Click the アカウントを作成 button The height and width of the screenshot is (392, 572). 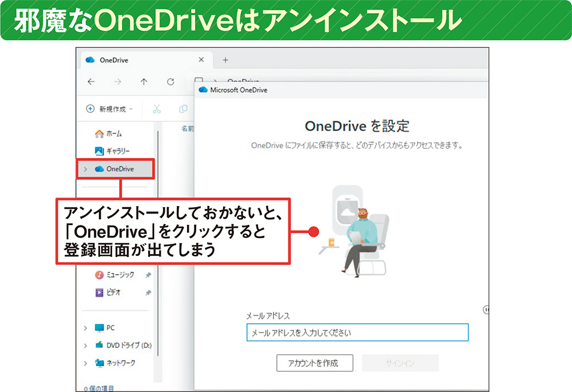click(315, 363)
